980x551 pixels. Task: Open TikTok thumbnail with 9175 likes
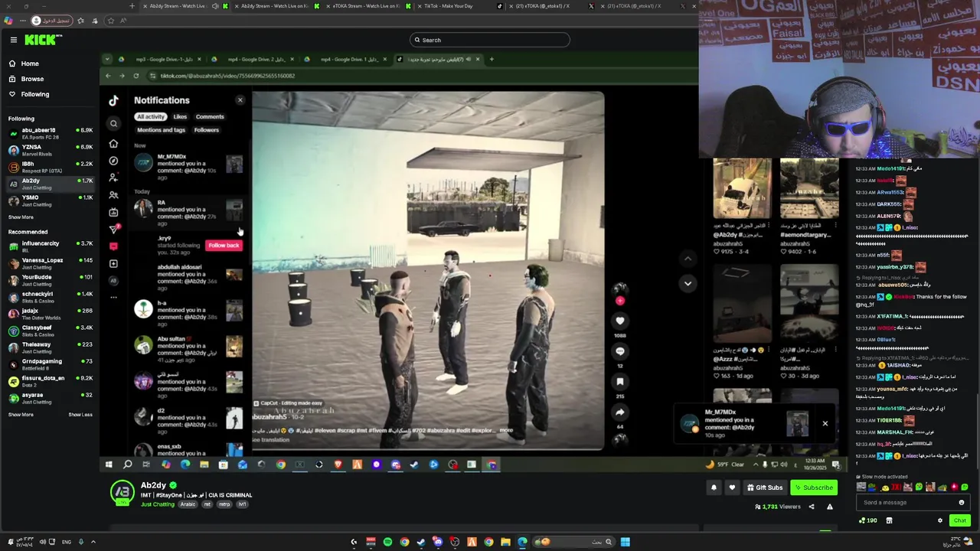(x=742, y=189)
